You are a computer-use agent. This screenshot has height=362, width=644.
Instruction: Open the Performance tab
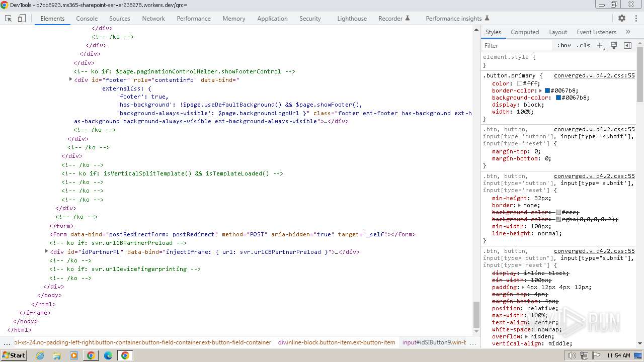click(194, 18)
